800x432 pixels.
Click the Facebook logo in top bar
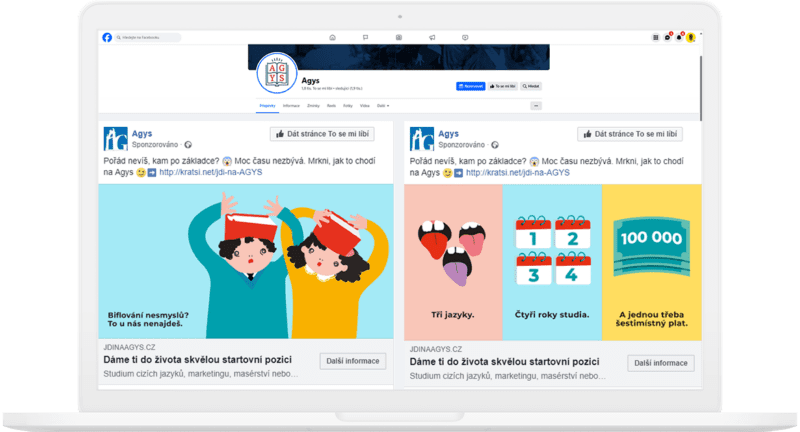107,37
